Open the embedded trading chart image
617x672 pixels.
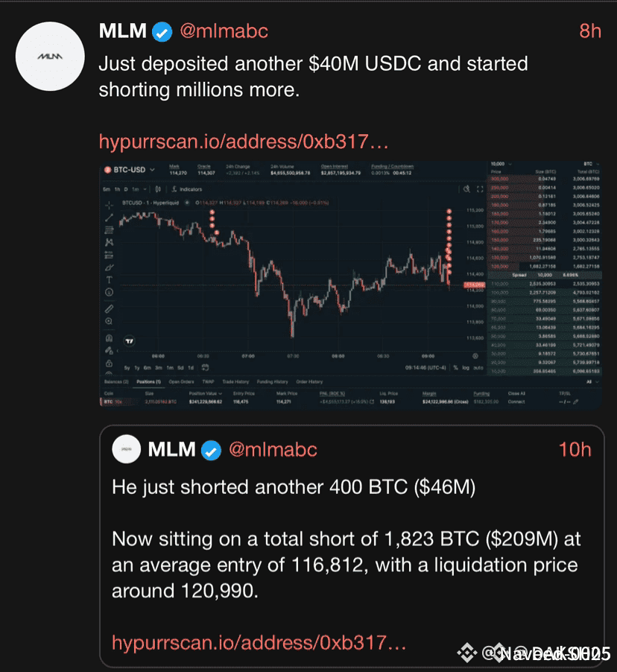(x=350, y=283)
